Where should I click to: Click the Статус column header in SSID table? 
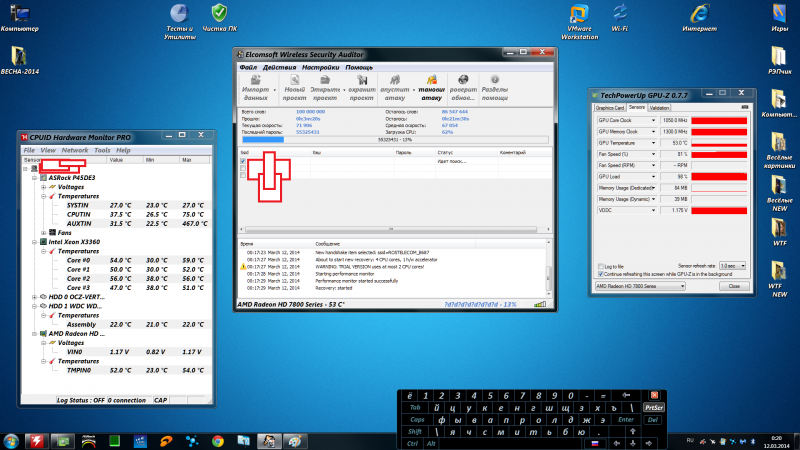click(x=466, y=153)
